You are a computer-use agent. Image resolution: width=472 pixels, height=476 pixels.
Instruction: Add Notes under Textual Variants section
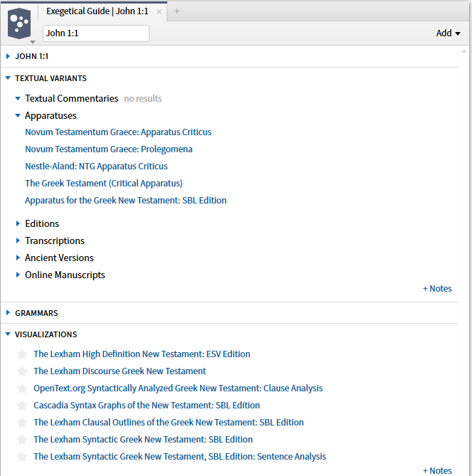437,289
